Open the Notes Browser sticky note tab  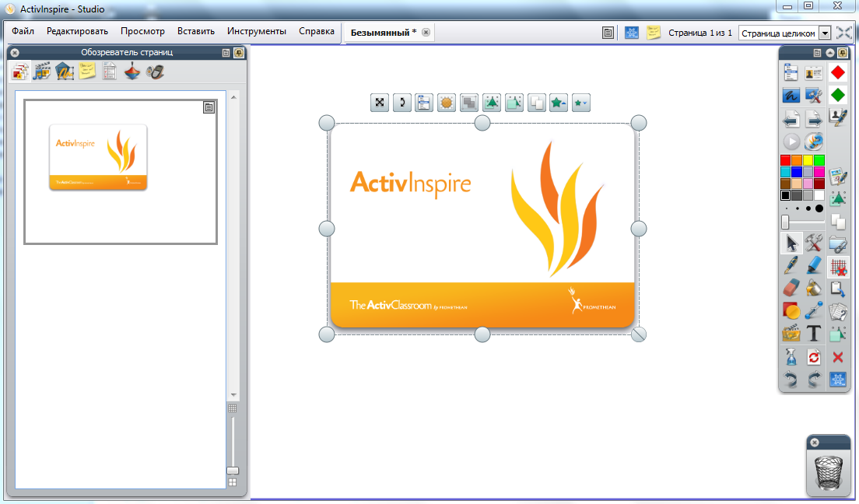coord(87,72)
